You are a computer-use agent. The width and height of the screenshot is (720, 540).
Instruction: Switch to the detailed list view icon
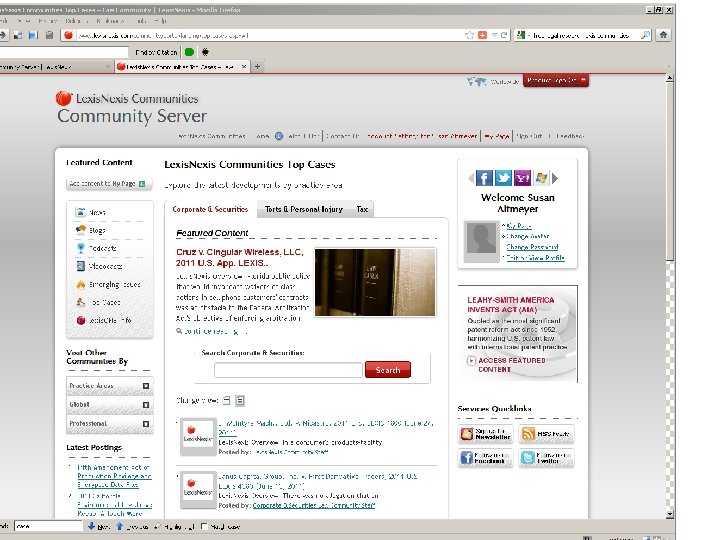point(240,400)
